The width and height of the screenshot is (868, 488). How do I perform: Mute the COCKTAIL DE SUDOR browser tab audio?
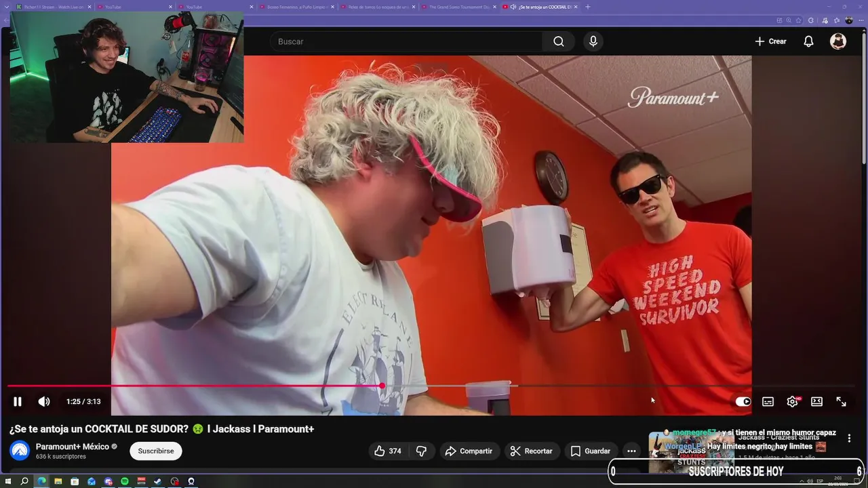pos(513,7)
